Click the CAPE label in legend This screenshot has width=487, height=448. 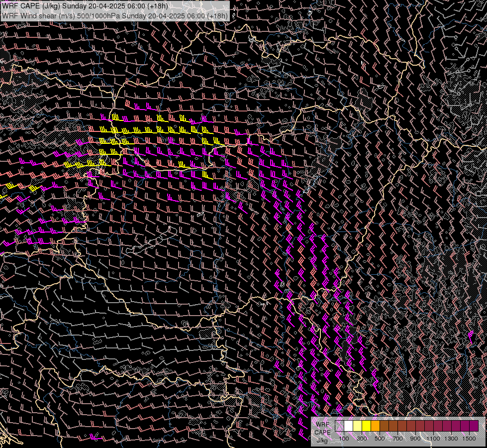(322, 432)
